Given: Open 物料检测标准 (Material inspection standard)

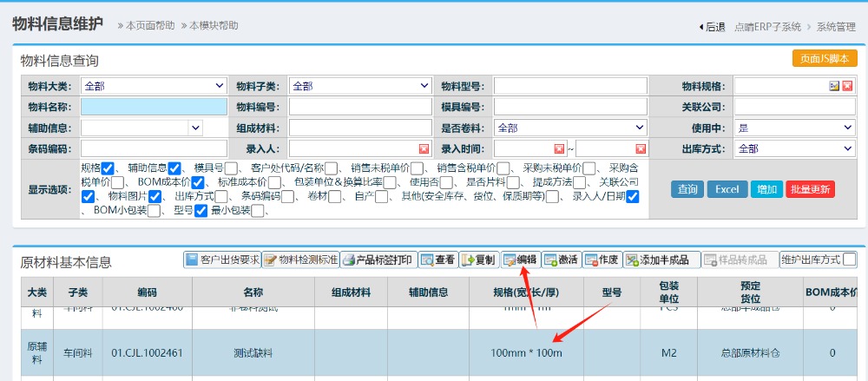Looking at the screenshot, I should pyautogui.click(x=300, y=259).
